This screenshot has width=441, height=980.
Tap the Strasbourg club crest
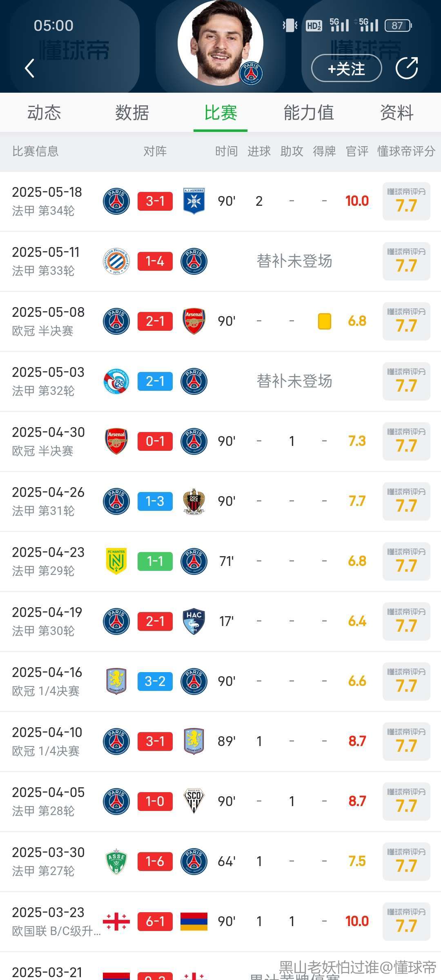coord(116,381)
